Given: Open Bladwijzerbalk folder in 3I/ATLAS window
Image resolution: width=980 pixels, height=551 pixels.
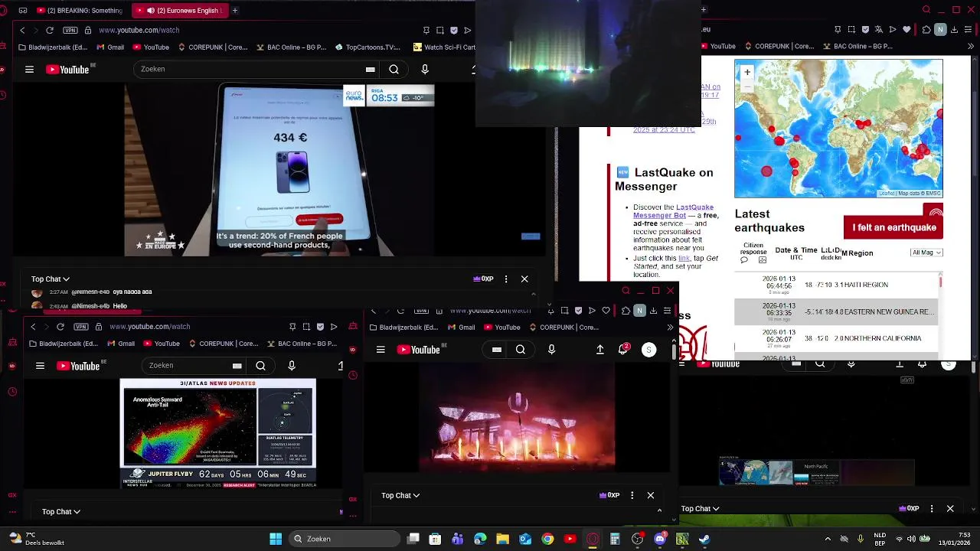Looking at the screenshot, I should click(x=63, y=344).
